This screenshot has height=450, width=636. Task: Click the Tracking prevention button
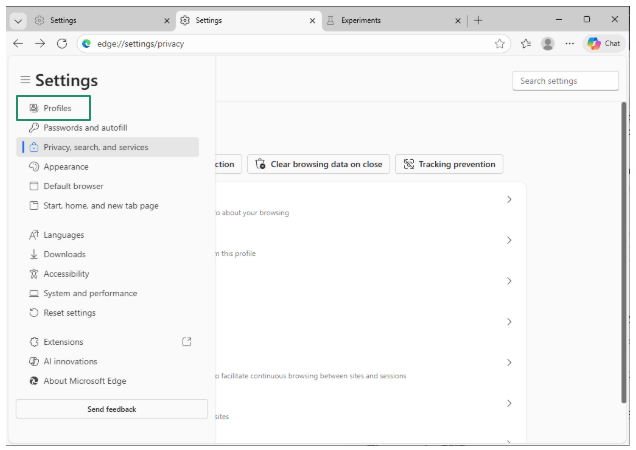(449, 164)
